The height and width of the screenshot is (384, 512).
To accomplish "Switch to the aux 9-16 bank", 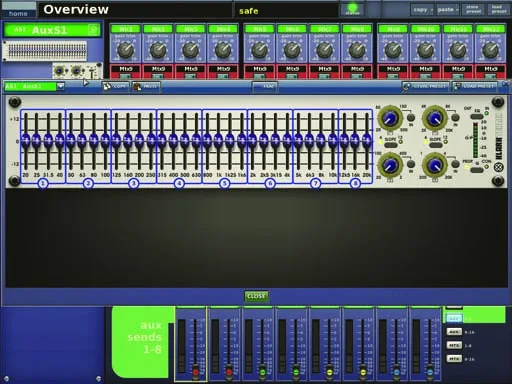I will pos(454,332).
